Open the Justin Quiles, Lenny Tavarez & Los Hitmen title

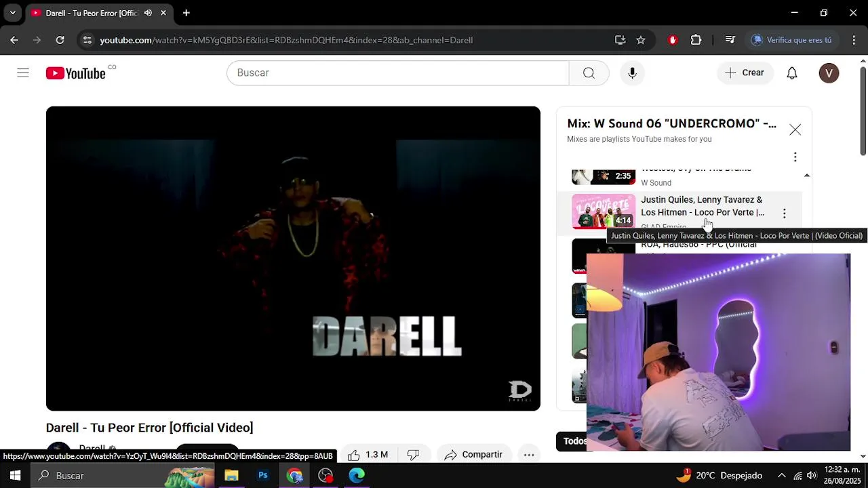point(703,206)
